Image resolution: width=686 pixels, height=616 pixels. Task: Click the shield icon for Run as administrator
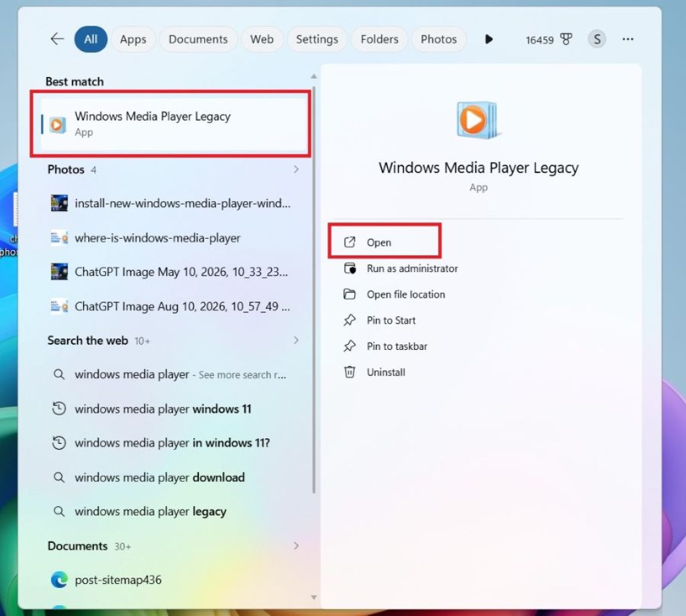click(x=350, y=268)
